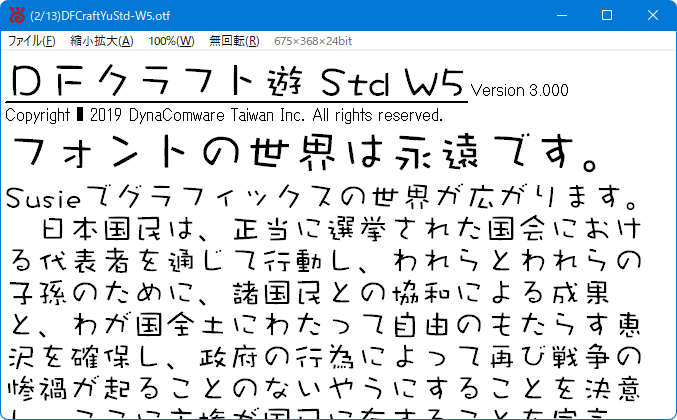Screen dimensions: 677x420
Task: Click the line starting '日本国民は、正当に選挙'
Action: (x=341, y=229)
